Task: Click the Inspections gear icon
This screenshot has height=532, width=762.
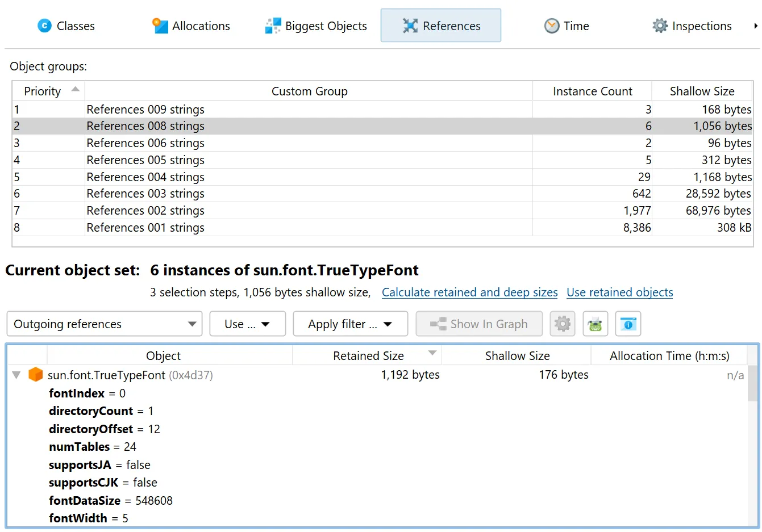Action: pos(660,26)
